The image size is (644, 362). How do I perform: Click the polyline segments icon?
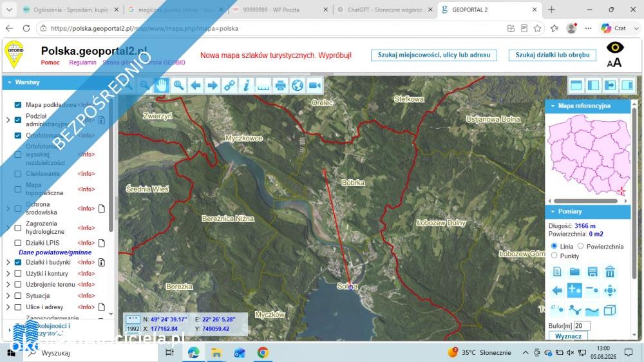tap(574, 310)
